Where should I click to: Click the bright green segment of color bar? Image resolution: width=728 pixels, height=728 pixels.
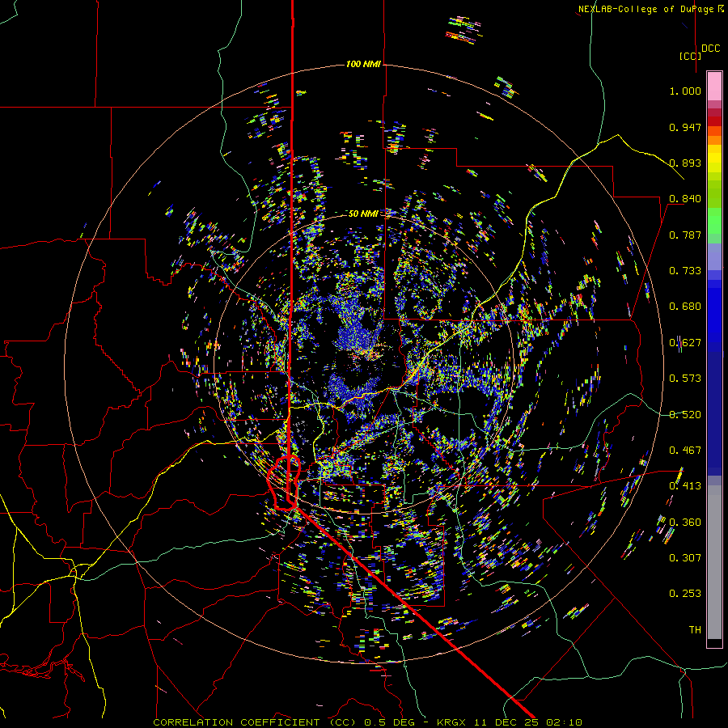[x=714, y=221]
